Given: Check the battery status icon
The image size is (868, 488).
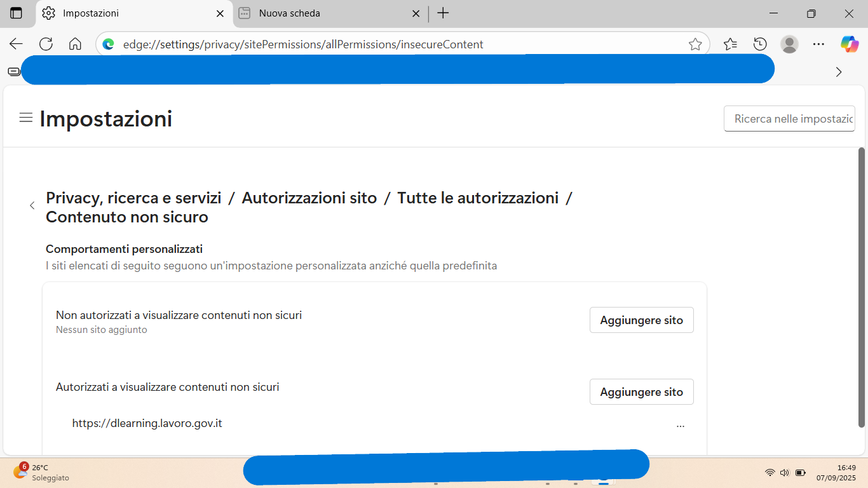Looking at the screenshot, I should click(x=801, y=473).
